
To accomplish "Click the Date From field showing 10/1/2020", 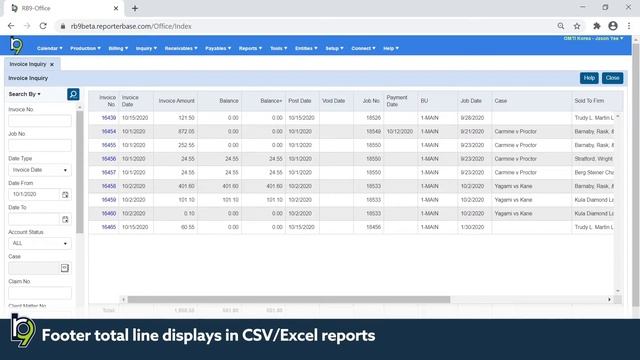I will [34, 195].
